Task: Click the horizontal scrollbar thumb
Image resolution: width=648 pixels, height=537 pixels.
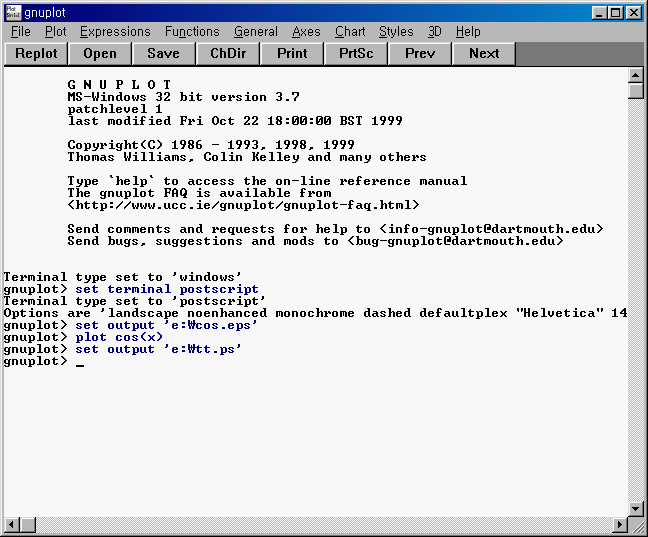Action: tap(28, 525)
